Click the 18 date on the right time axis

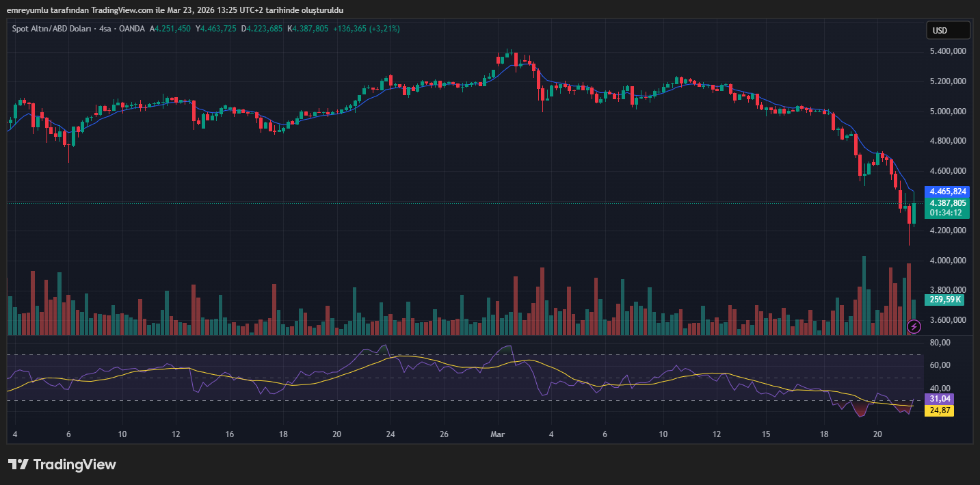pos(825,434)
